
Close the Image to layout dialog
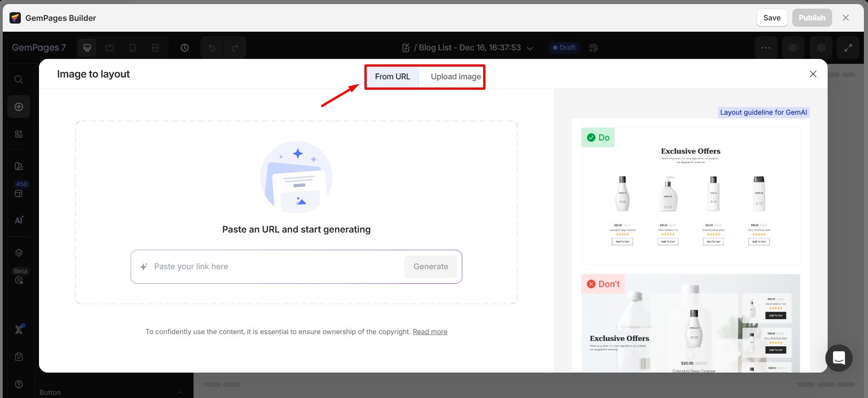(813, 74)
